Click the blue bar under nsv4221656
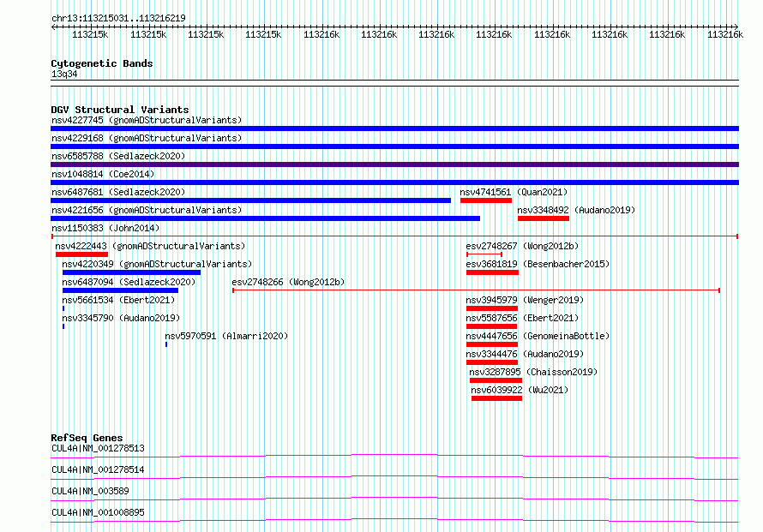Image resolution: width=763 pixels, height=532 pixels. pos(265,218)
